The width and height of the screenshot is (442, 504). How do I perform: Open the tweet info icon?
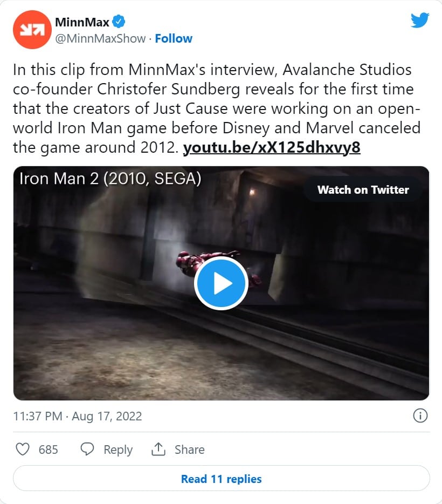pos(420,416)
